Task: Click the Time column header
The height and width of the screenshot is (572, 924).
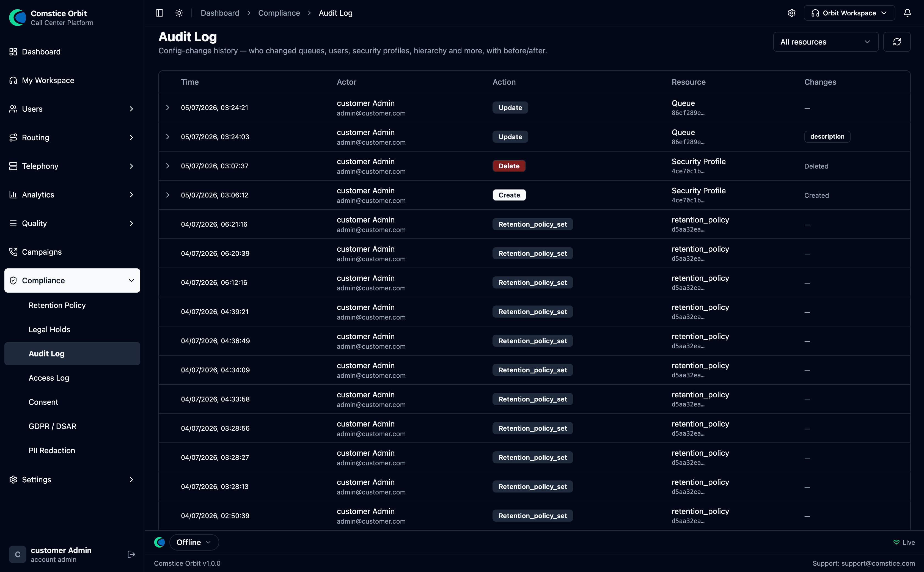Action: coord(190,82)
